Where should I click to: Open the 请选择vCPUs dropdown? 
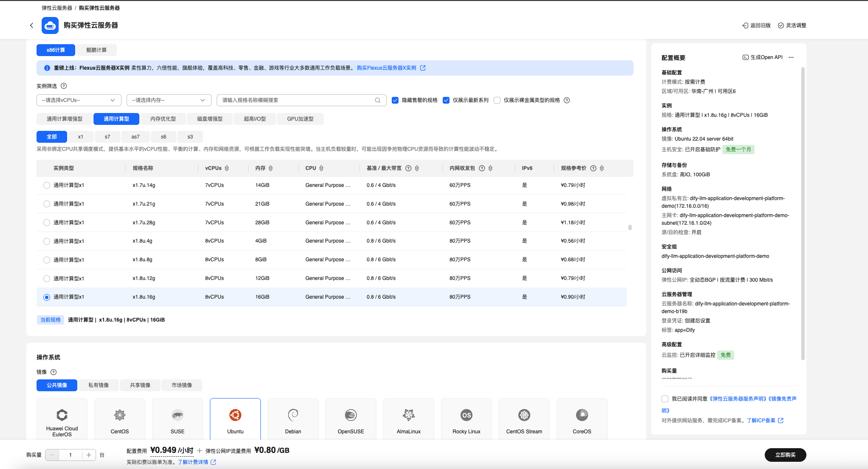pyautogui.click(x=79, y=100)
